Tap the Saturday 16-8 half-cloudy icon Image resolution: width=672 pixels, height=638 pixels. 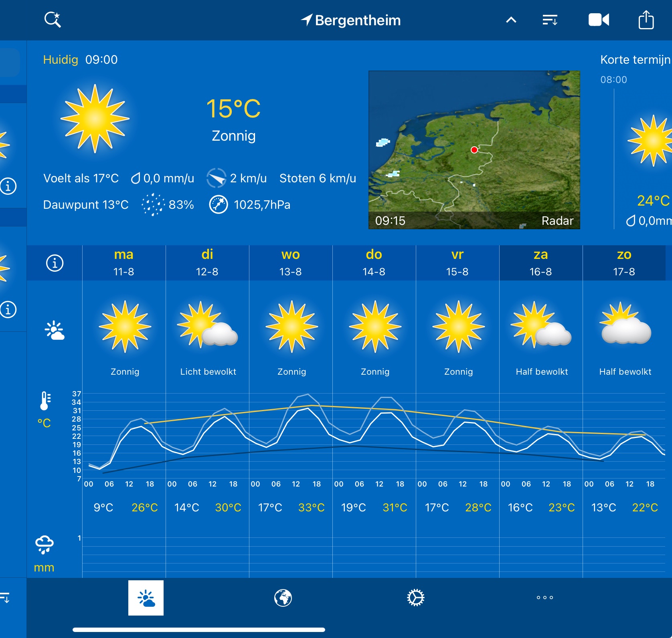[541, 325]
